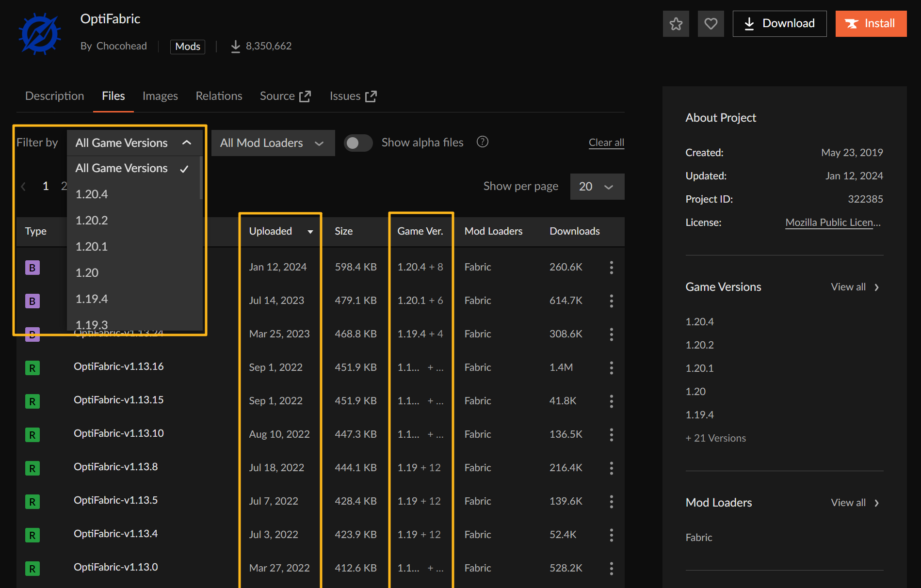Viewport: 921px width, 588px height.
Task: Click release badge of OptiFabric-v1.13.0
Action: click(x=32, y=569)
